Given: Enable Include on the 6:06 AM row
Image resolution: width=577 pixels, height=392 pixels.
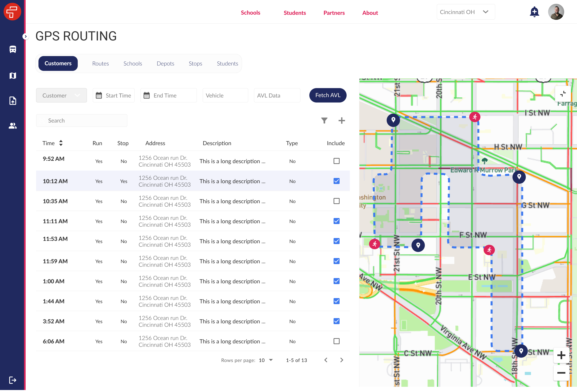Looking at the screenshot, I should [336, 341].
